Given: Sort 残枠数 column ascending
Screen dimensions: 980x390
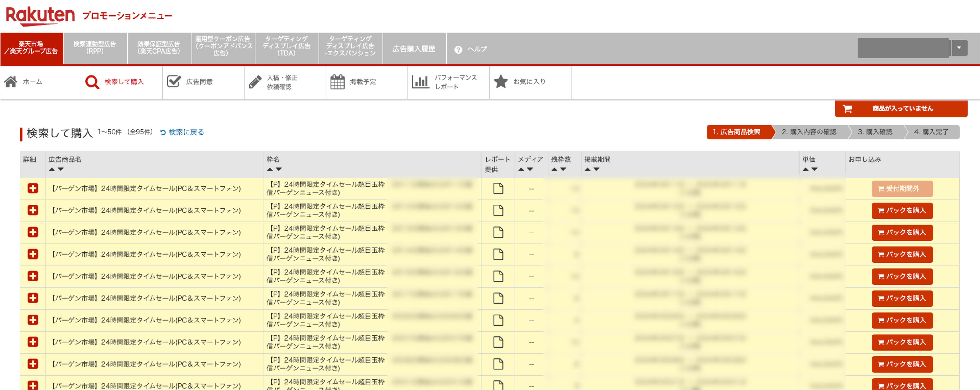Looking at the screenshot, I should (x=554, y=169).
